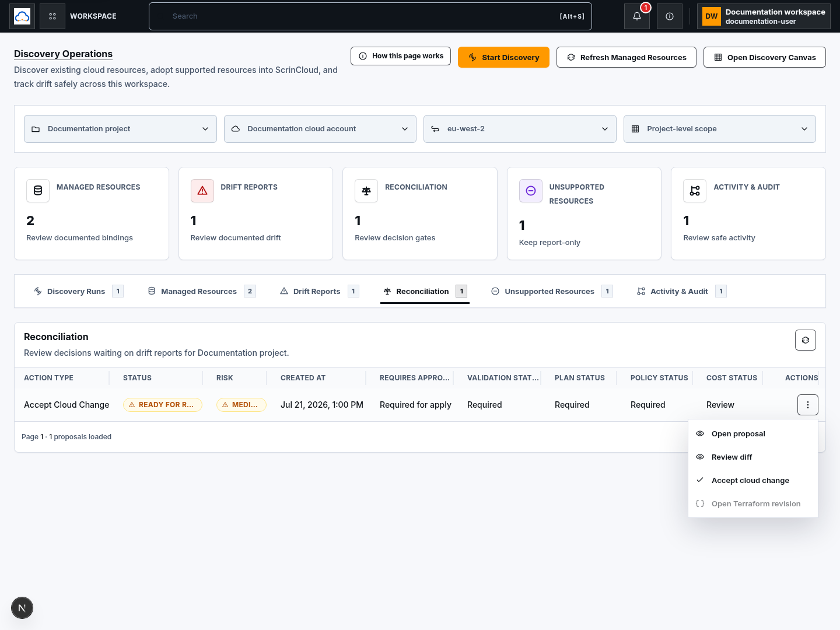The image size is (840, 630).
Task: Click the Review cost status cell
Action: 720,405
